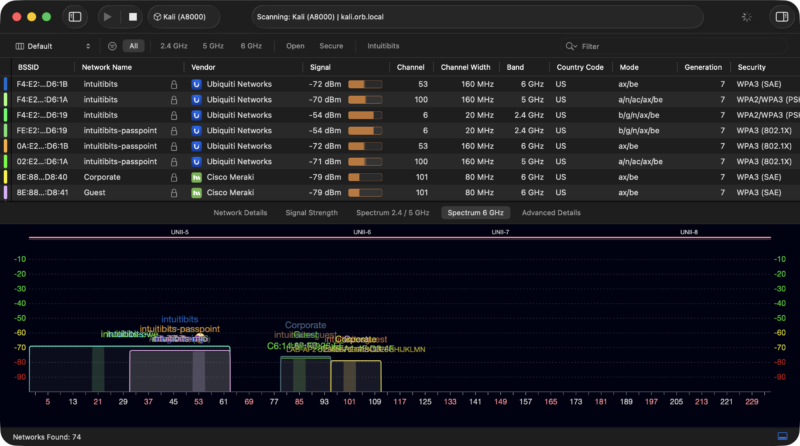Click Cisco Meraki logo in Corporate row
This screenshot has width=800, height=446.
196,177
